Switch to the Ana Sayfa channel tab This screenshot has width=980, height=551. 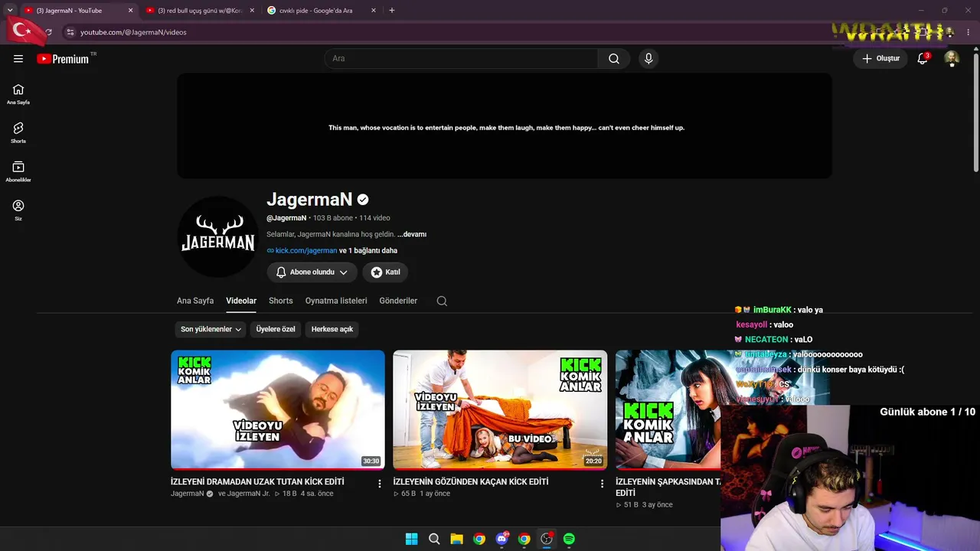[x=195, y=301]
